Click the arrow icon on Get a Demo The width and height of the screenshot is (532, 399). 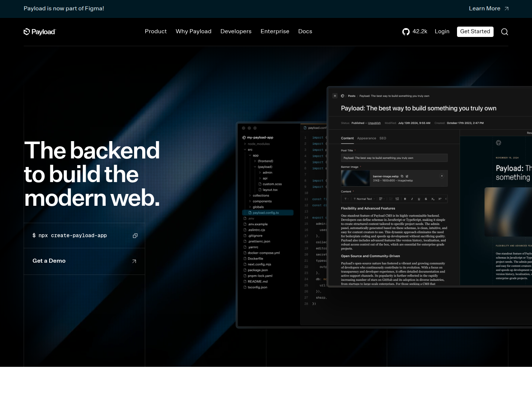click(134, 261)
